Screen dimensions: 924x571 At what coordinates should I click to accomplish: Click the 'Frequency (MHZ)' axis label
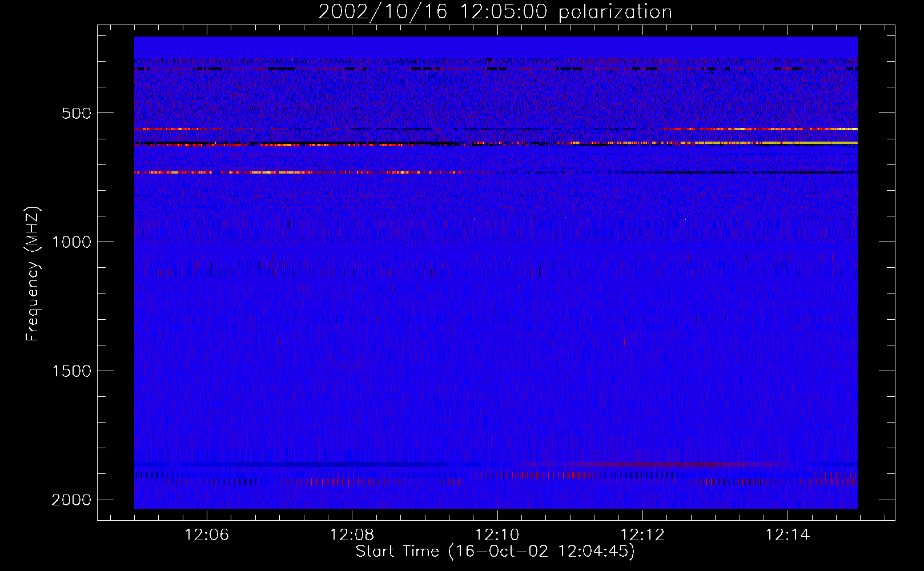pyautogui.click(x=33, y=274)
